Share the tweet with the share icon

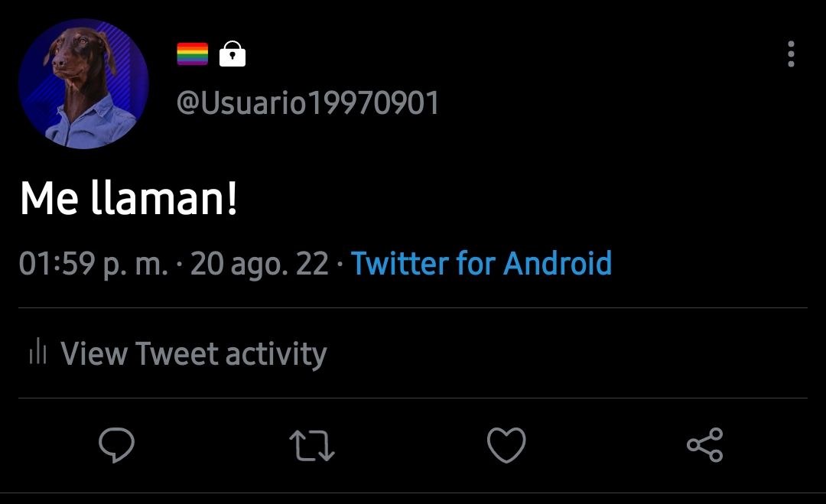(705, 445)
